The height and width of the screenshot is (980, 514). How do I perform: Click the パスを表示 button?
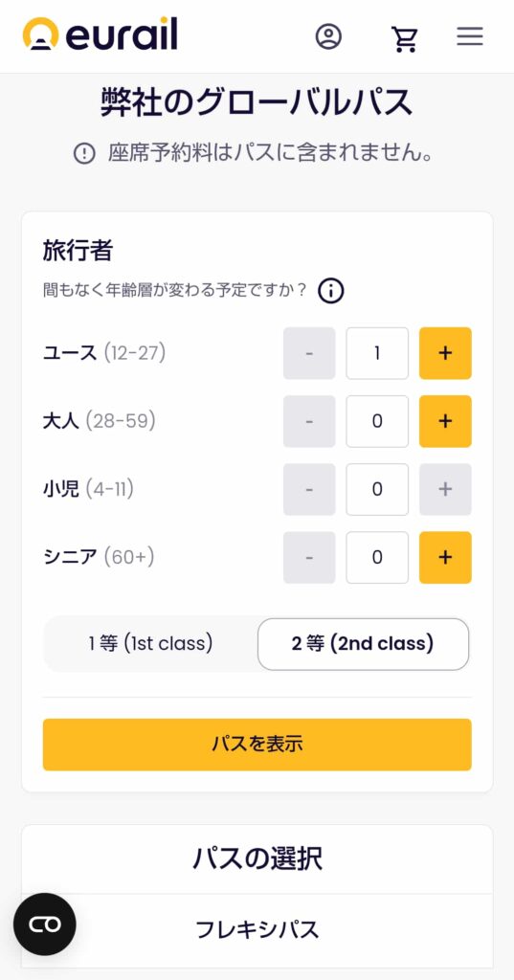(x=257, y=745)
